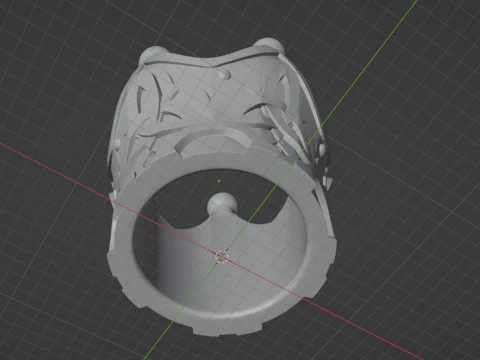Click the orange object origin dot
The image size is (480, 360).
pos(219,181)
